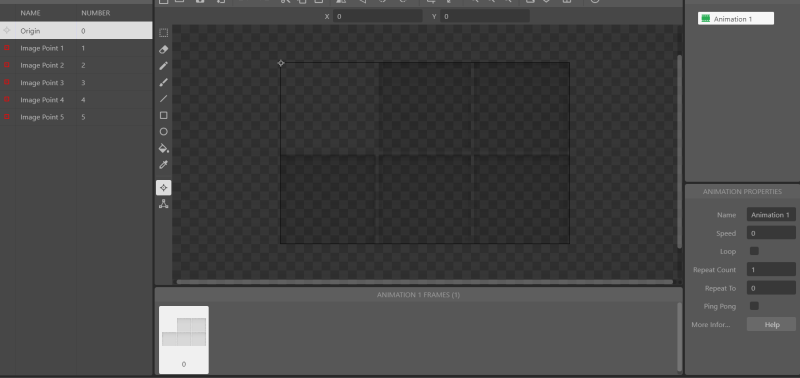Open the Help button for animation properties
The height and width of the screenshot is (378, 800).
pos(771,324)
